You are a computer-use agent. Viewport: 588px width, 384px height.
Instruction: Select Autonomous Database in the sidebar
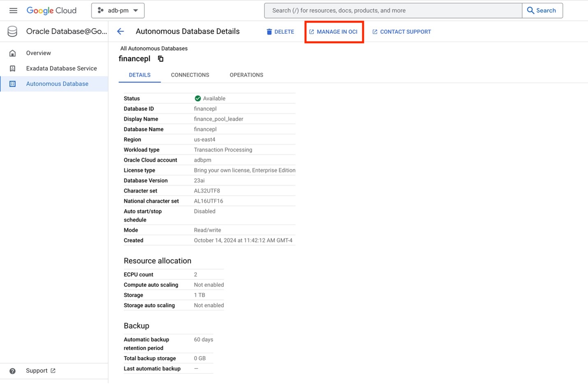tap(57, 83)
